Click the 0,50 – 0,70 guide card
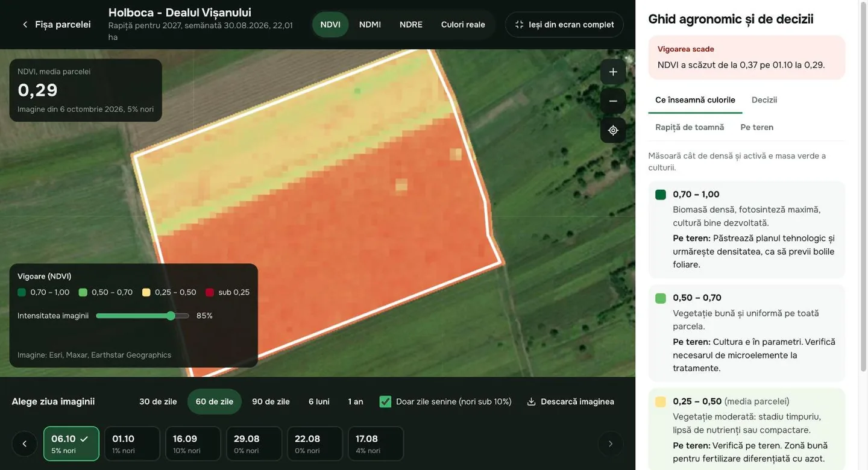Viewport: 868px width, 470px height. coord(747,333)
